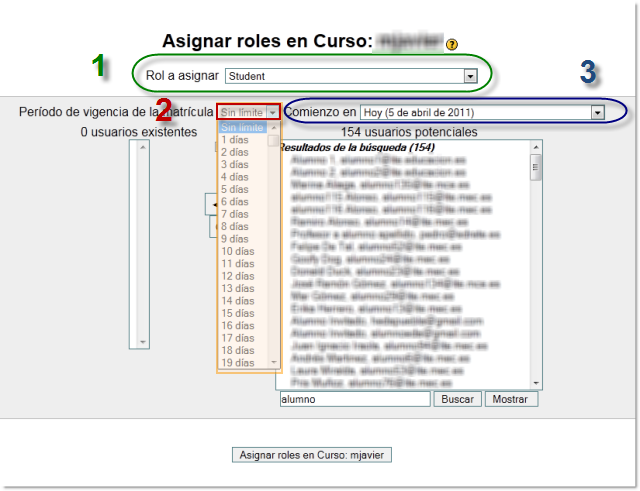Select the highlighted 'Sin límite' list option

241,128
